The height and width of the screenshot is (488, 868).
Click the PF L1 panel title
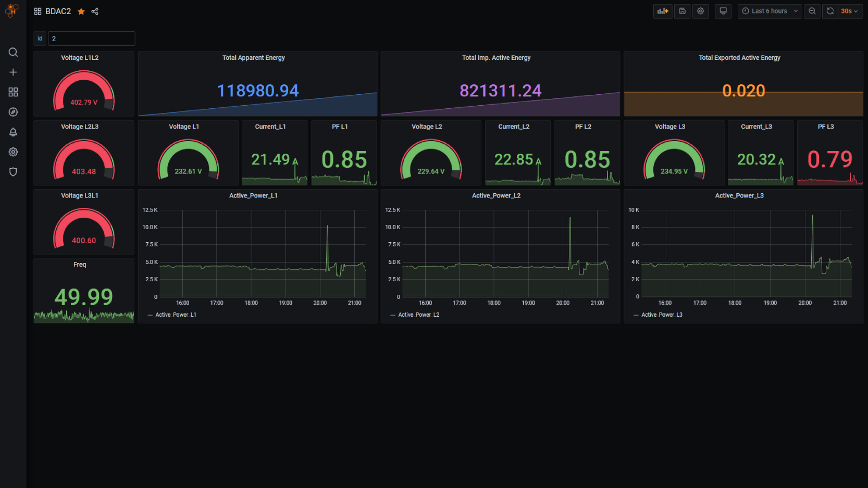tap(340, 127)
